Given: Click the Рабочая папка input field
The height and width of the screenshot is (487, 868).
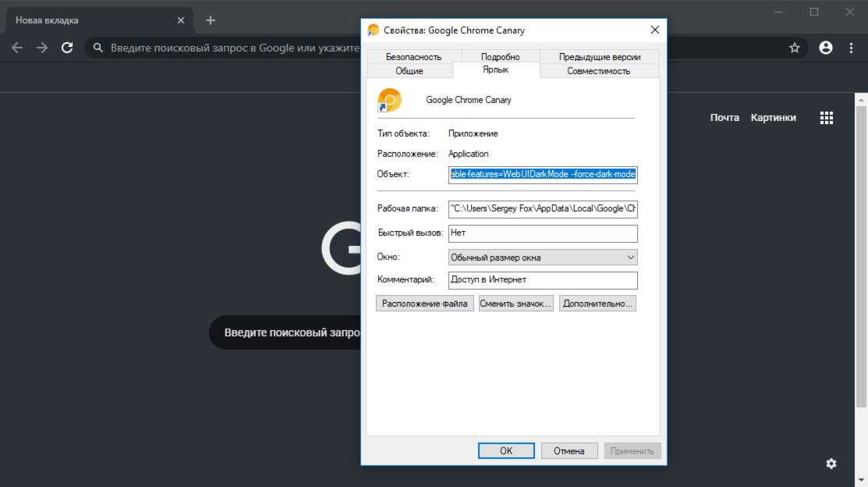Looking at the screenshot, I should tap(543, 209).
